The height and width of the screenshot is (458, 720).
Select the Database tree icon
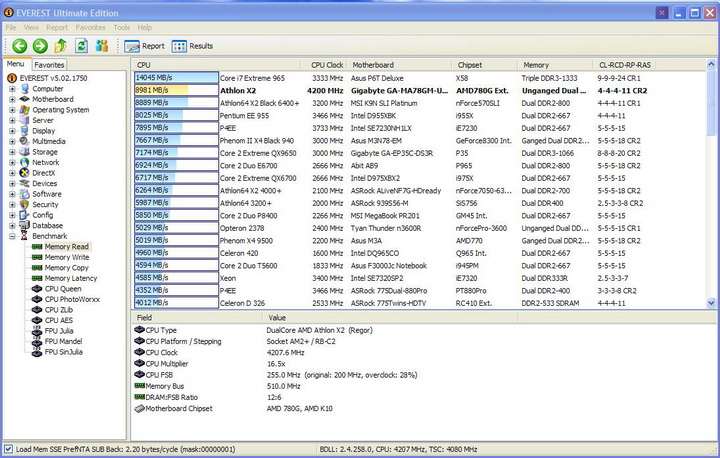pos(25,226)
